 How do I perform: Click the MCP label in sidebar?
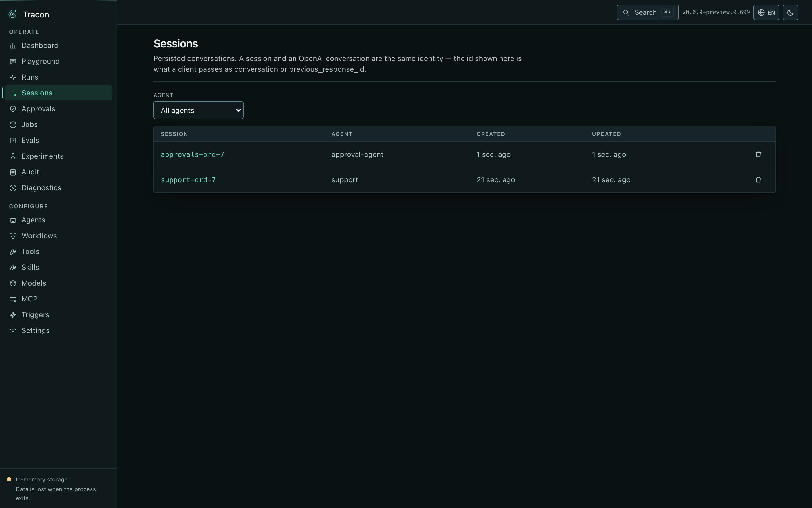29,299
